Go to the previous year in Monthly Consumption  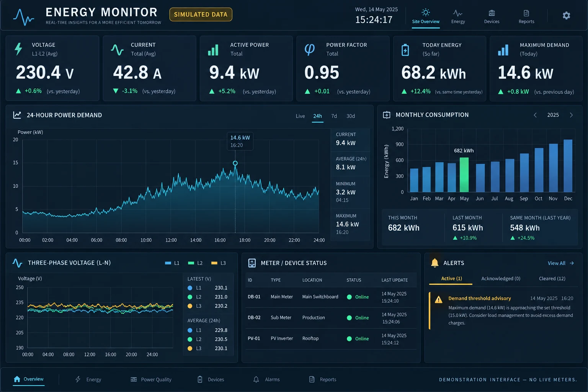pos(535,115)
